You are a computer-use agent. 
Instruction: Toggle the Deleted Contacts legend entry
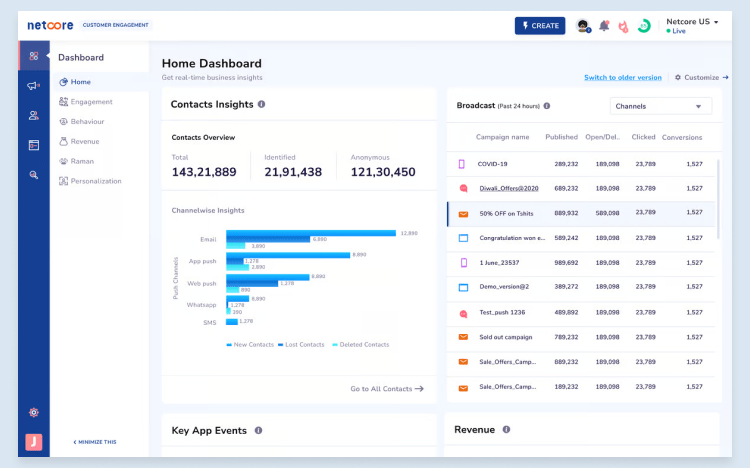(361, 345)
